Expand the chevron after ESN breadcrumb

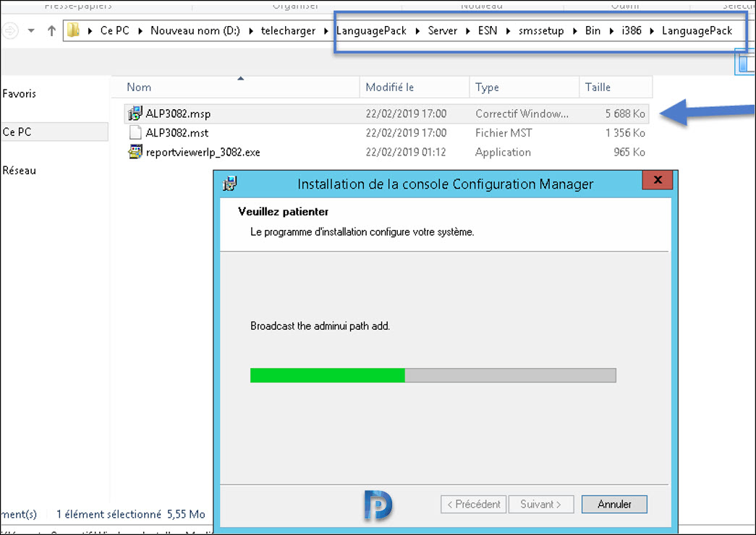[508, 31]
